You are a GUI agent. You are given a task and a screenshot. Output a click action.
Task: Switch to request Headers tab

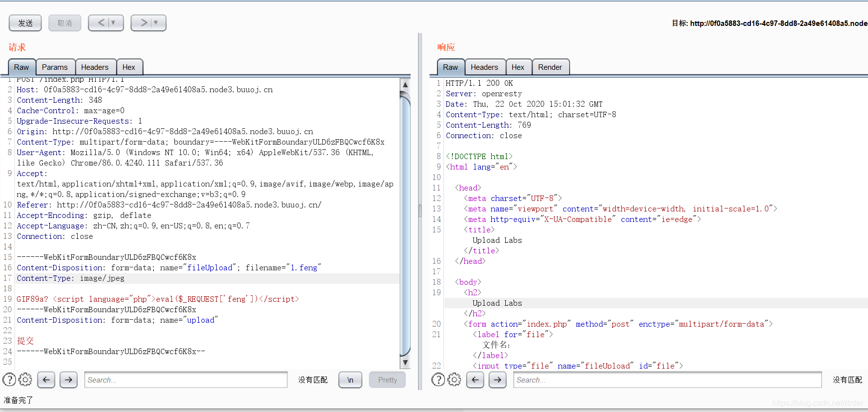coord(95,67)
